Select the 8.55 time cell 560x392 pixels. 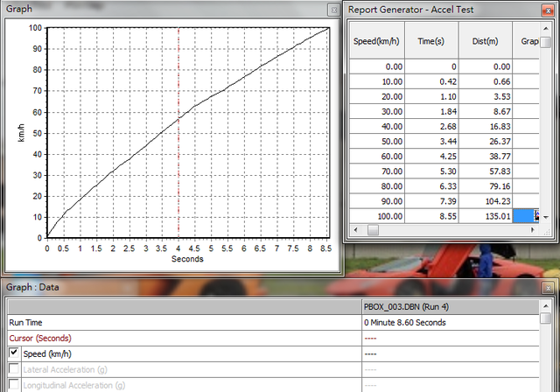pos(431,216)
